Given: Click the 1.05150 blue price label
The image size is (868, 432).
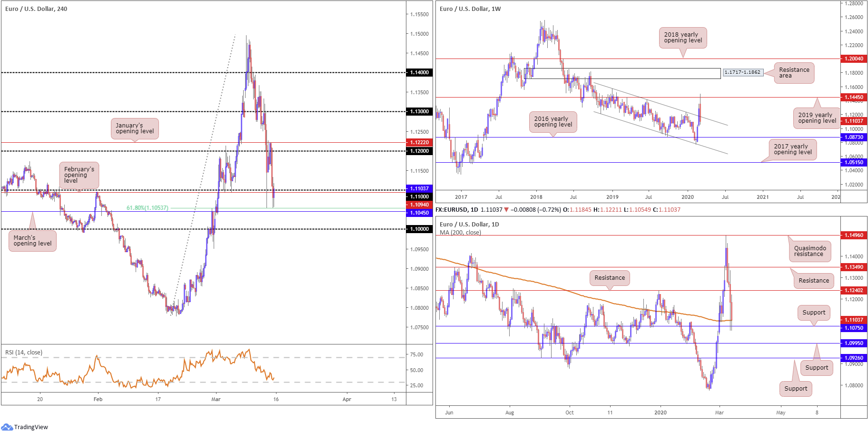Looking at the screenshot, I should click(854, 162).
